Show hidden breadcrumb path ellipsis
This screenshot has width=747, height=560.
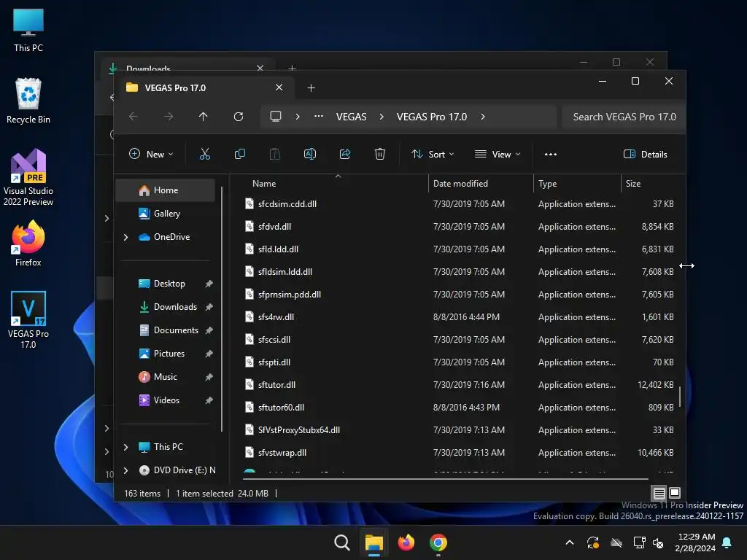(x=319, y=116)
